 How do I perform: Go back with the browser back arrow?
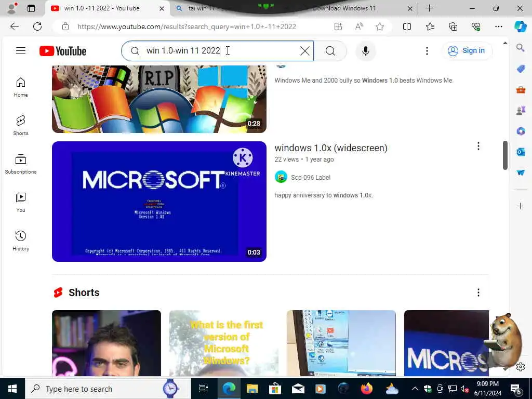14,26
